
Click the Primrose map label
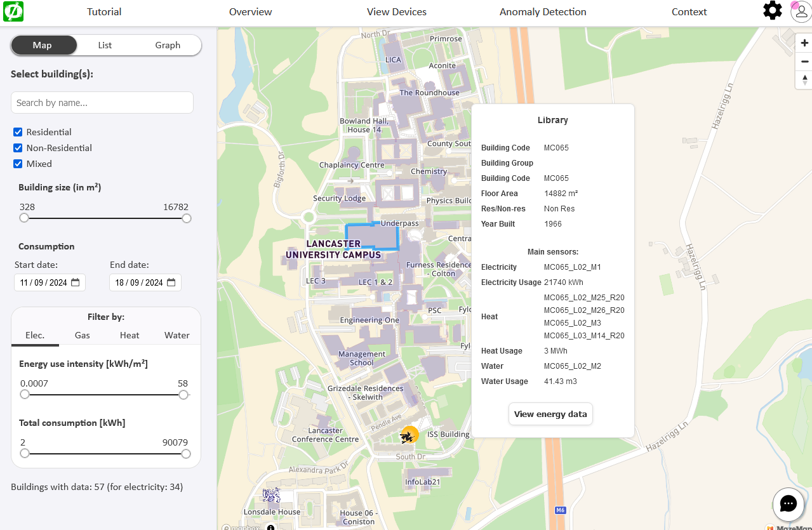(446, 39)
